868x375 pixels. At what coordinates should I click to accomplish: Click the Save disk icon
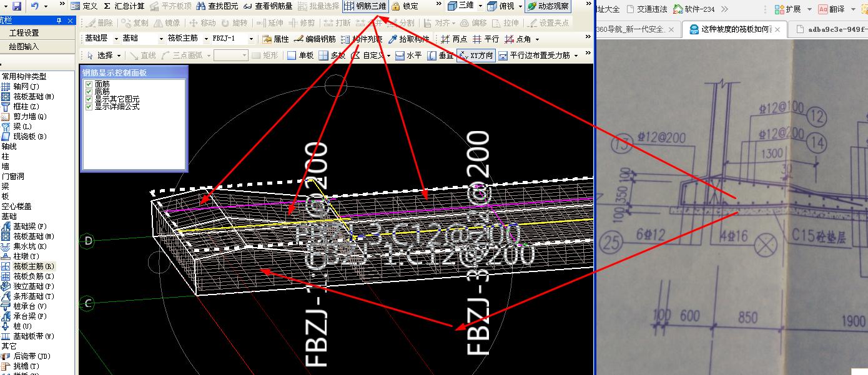(16, 6)
